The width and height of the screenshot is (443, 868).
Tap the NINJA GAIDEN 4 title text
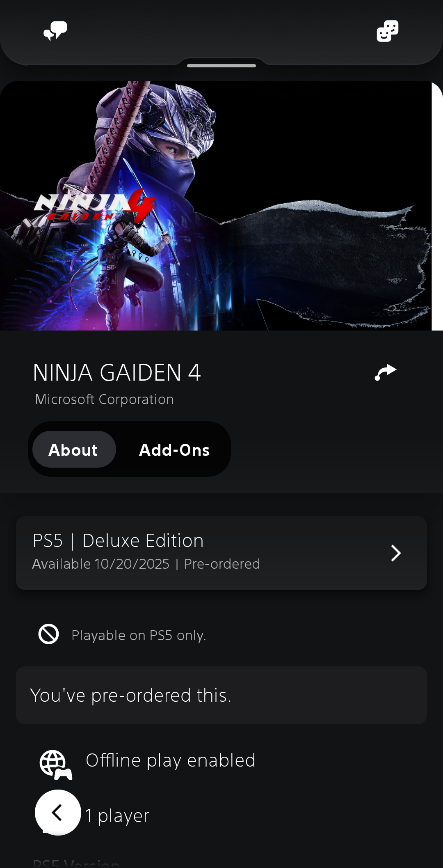117,373
